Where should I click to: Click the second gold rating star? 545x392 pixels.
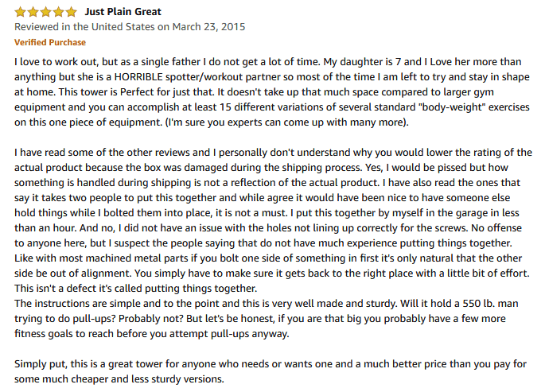[x=33, y=12]
